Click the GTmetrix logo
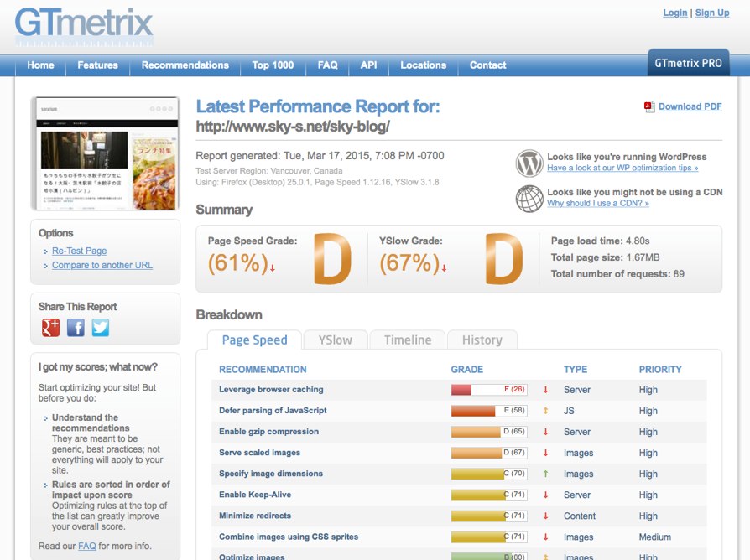The height and width of the screenshot is (560, 750). tap(84, 25)
